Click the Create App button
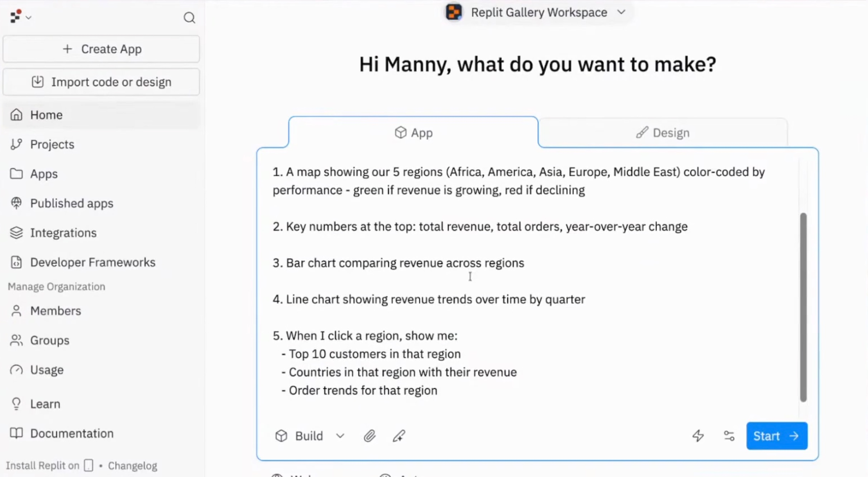The height and width of the screenshot is (477, 868). [x=101, y=49]
